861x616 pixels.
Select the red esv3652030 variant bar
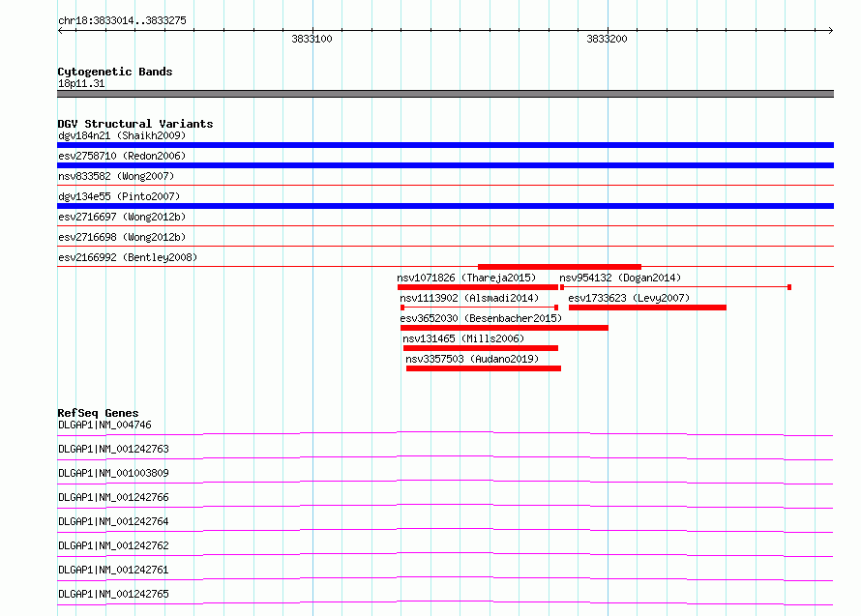click(504, 328)
